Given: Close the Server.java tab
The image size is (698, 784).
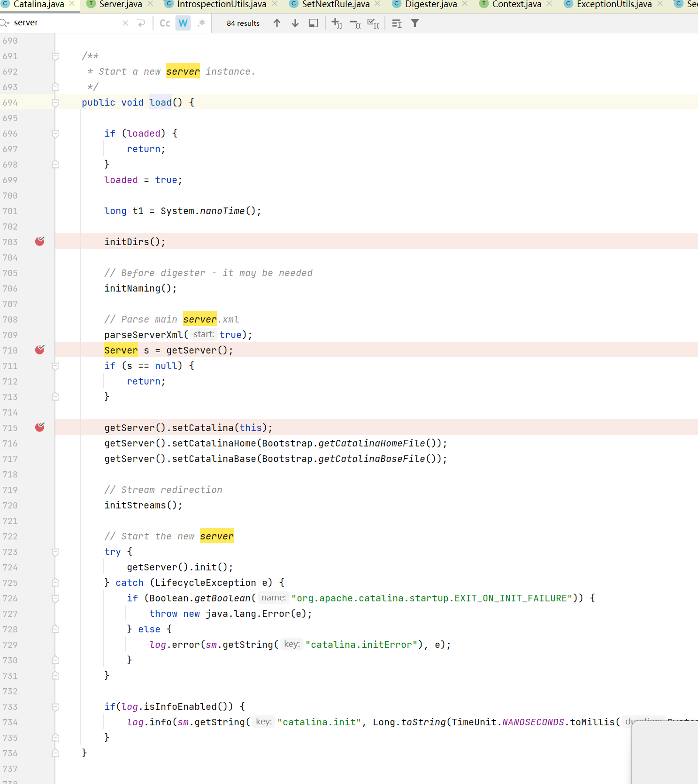Looking at the screenshot, I should (x=150, y=4).
